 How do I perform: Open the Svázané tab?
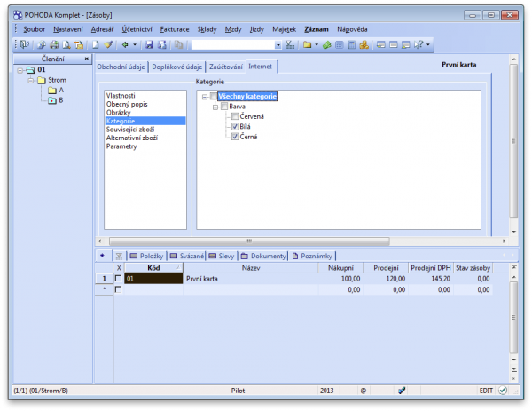pos(187,257)
